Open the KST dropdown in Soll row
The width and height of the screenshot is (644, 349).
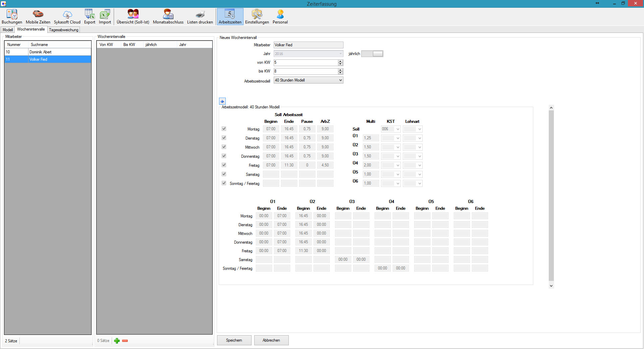pos(398,129)
